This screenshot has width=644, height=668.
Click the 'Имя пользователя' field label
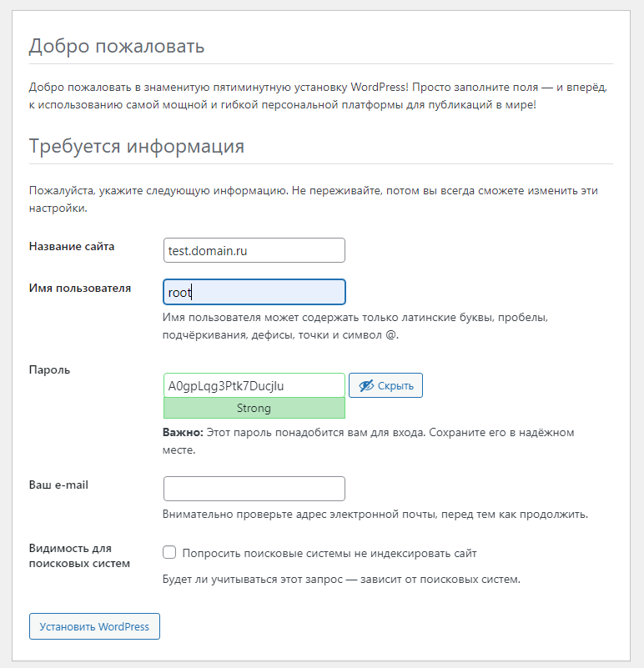point(80,289)
